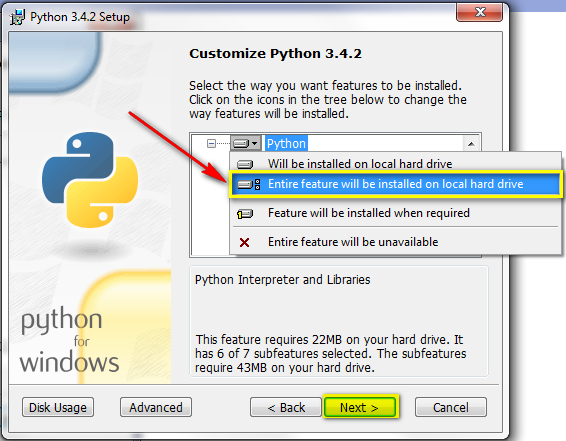Click the Next button
Screen dimensions: 566x441
coord(360,407)
